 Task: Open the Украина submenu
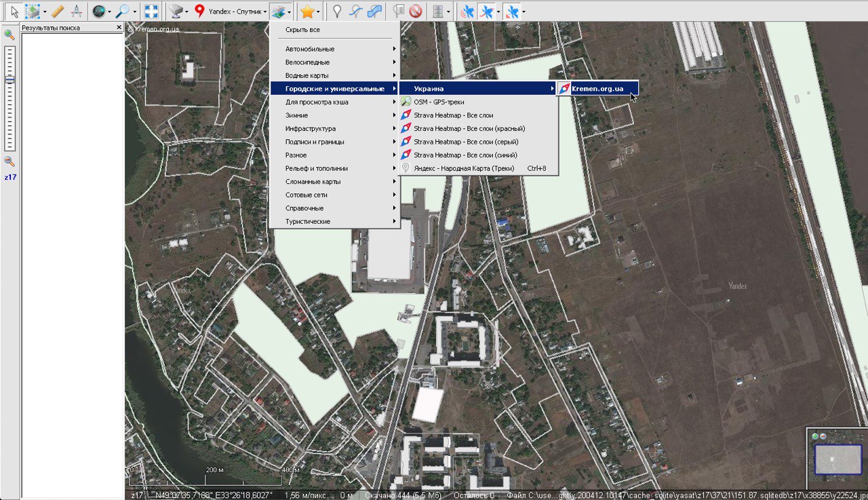coord(478,88)
